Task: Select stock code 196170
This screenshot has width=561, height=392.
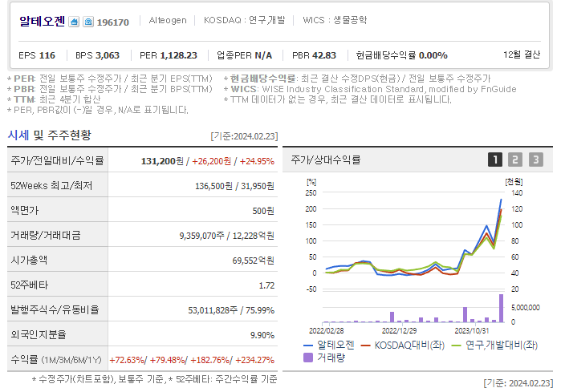Action: coord(112,22)
